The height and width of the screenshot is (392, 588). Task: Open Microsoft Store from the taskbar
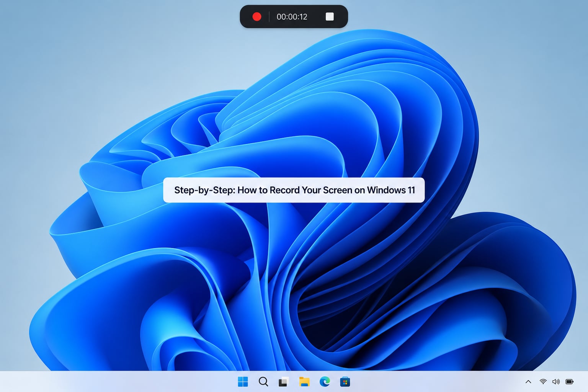click(345, 382)
